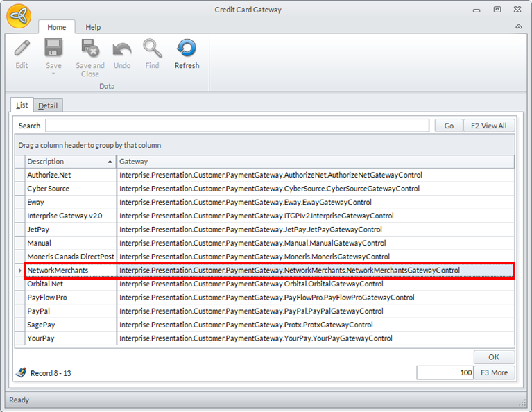Focus the Search text field
The width and height of the screenshot is (532, 412).
[237, 126]
